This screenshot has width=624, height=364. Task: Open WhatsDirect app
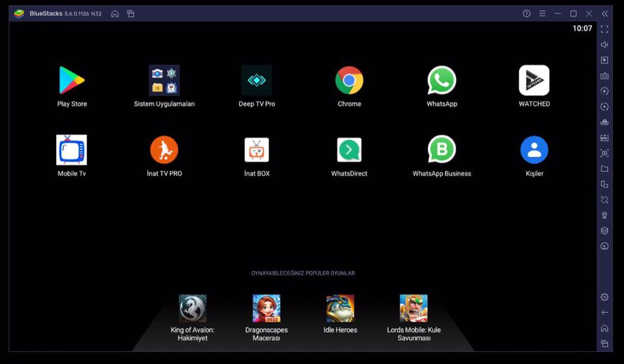tap(349, 150)
